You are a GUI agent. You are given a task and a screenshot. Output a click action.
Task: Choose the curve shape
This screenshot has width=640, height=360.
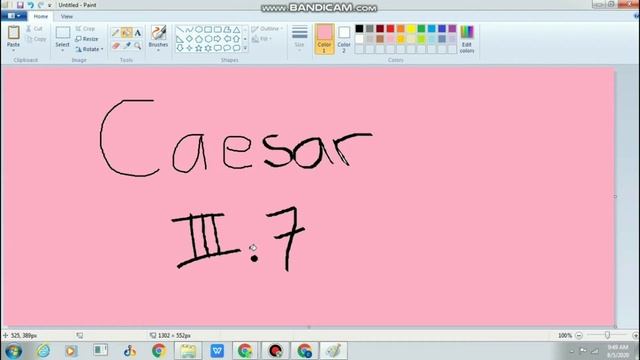click(x=189, y=29)
